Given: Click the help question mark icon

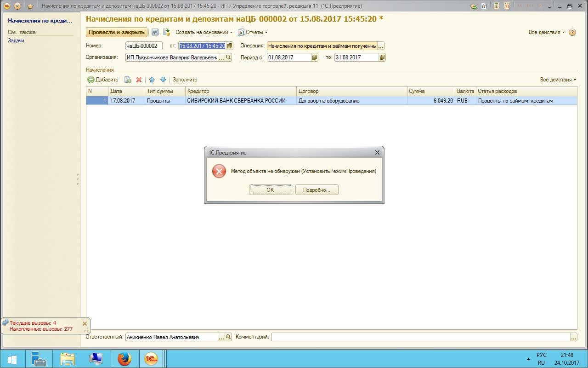Looking at the screenshot, I should tap(572, 32).
